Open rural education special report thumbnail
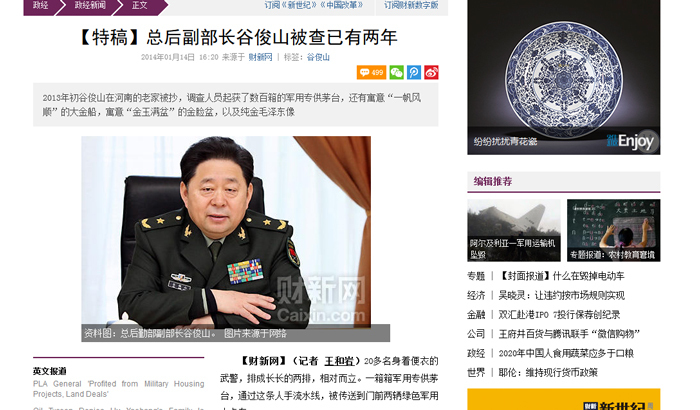 point(613,230)
